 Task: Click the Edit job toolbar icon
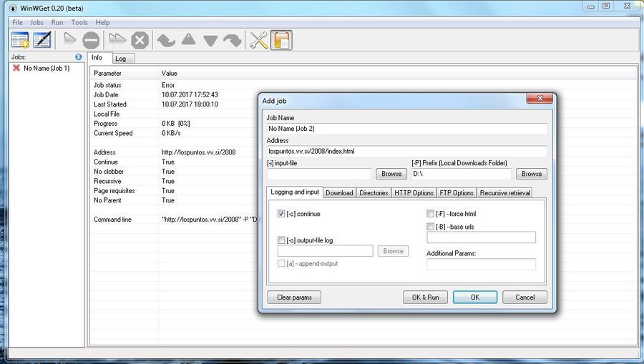click(x=42, y=40)
